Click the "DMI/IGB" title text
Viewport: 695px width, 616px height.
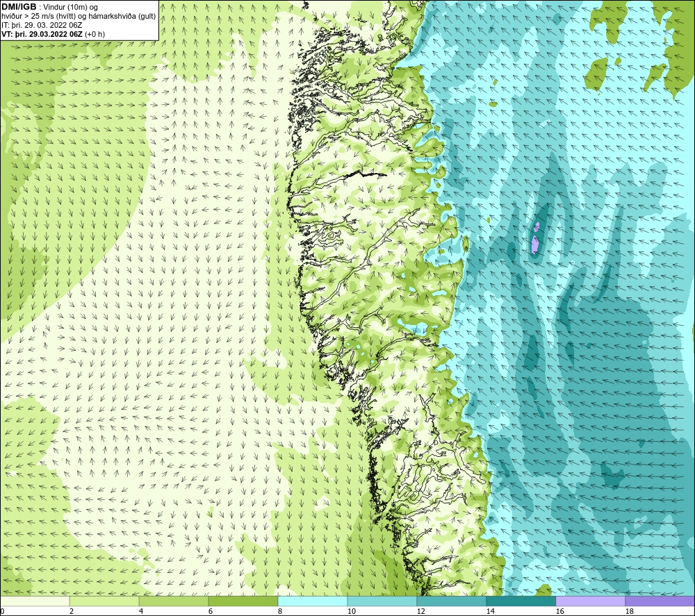(x=19, y=7)
